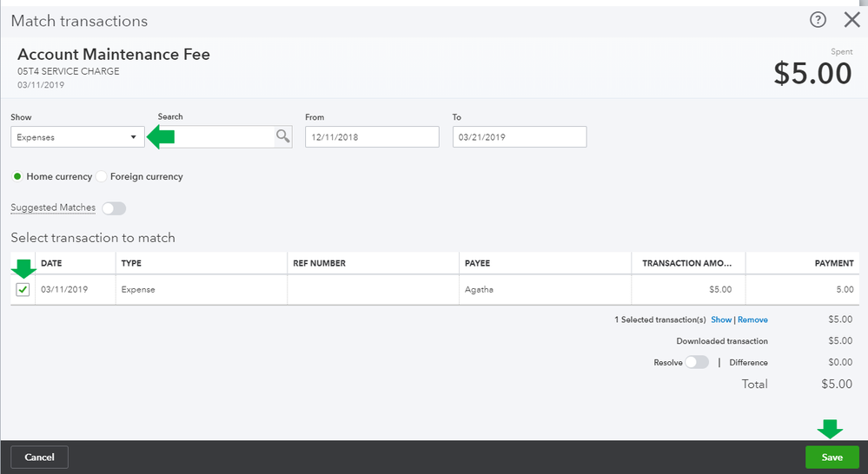
Task: Toggle the Resolve difference switch
Action: (696, 362)
